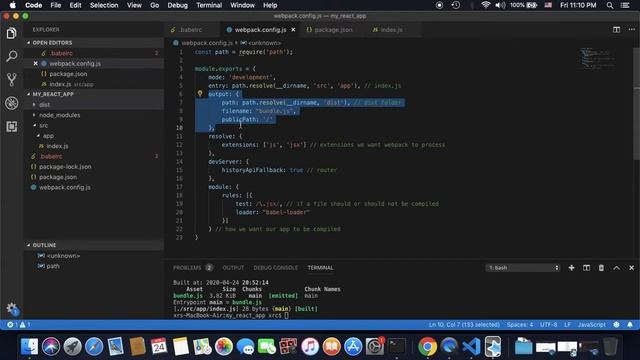Switch to the Debug Console tab
The height and width of the screenshot is (360, 640).
point(276,268)
